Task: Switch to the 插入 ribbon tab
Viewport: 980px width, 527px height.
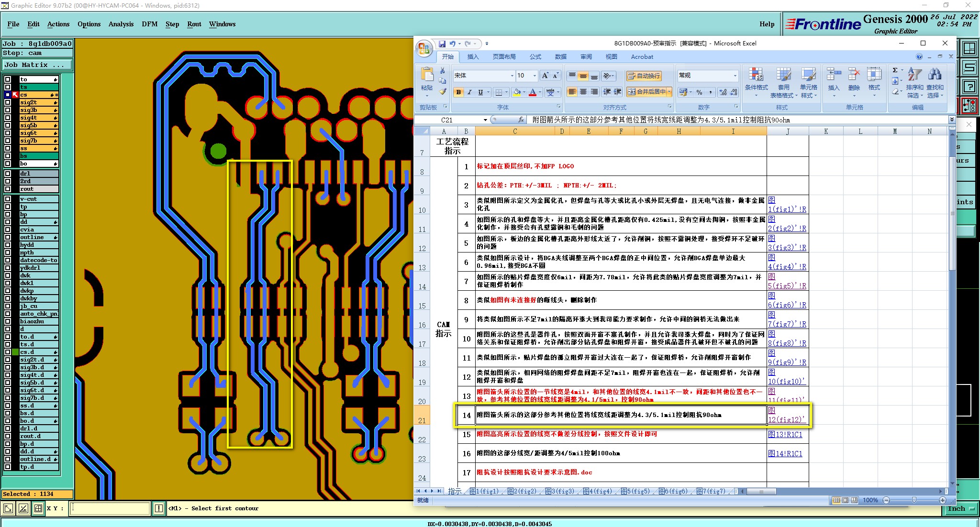Action: pyautogui.click(x=473, y=56)
